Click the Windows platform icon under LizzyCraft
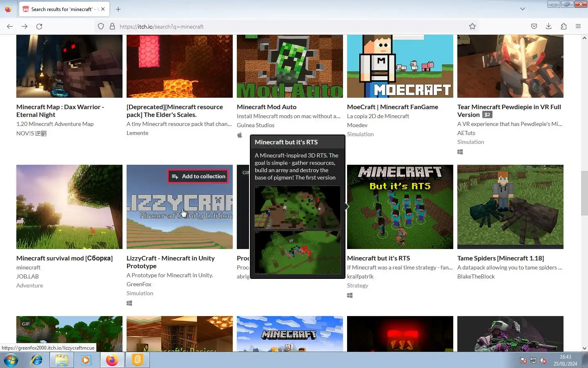The image size is (588, 368). pyautogui.click(x=129, y=303)
